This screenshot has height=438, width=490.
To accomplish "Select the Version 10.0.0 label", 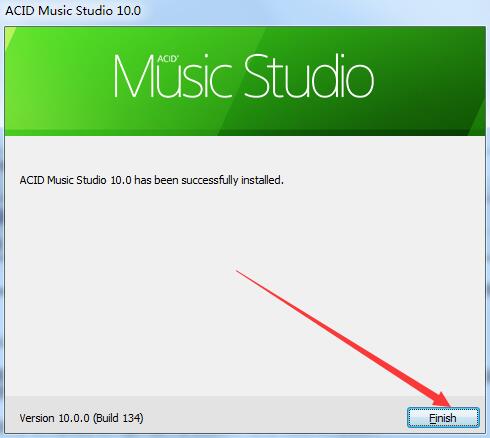I will coord(54,418).
